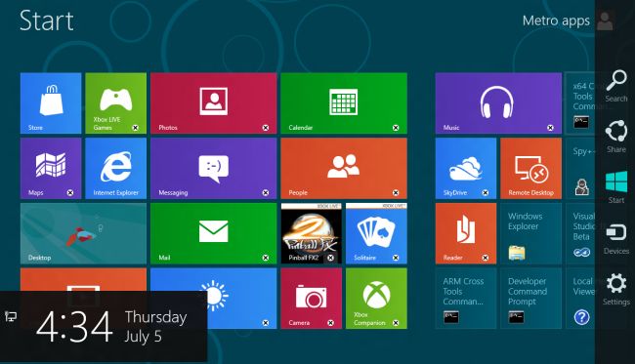
Task: Open the Maps tile
Action: 51,168
